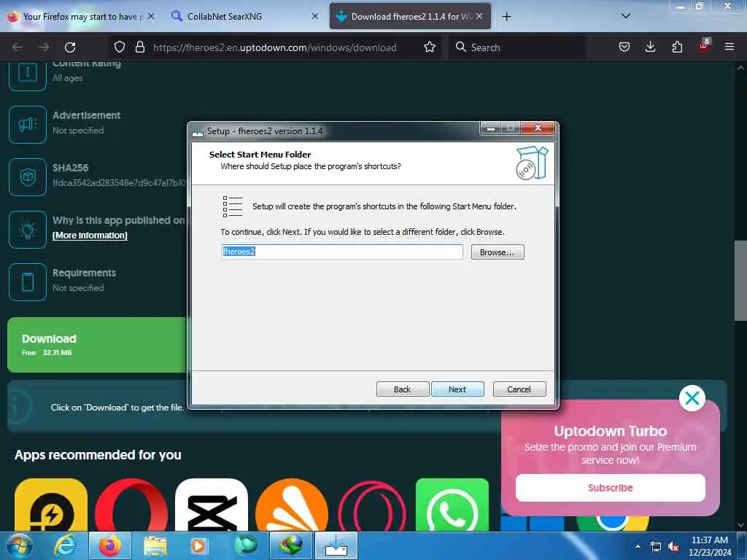Click the Advertisement megaphone icon
Viewport: 747px width, 560px height.
tap(28, 124)
